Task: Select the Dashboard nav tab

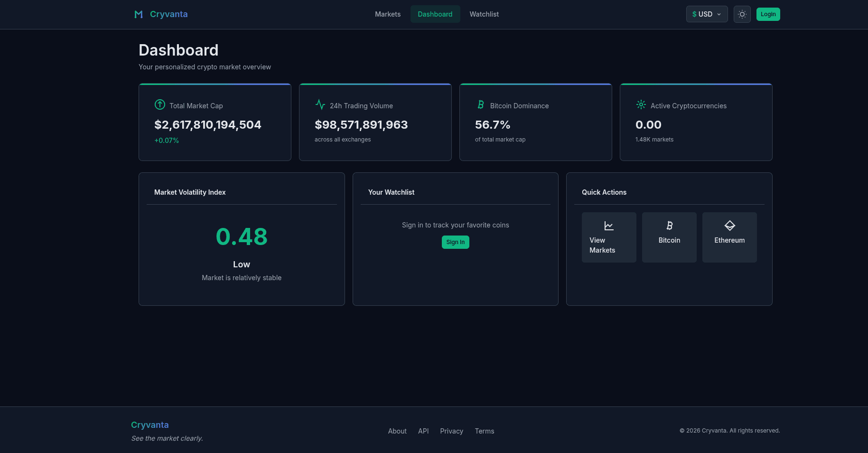Action: pos(435,14)
